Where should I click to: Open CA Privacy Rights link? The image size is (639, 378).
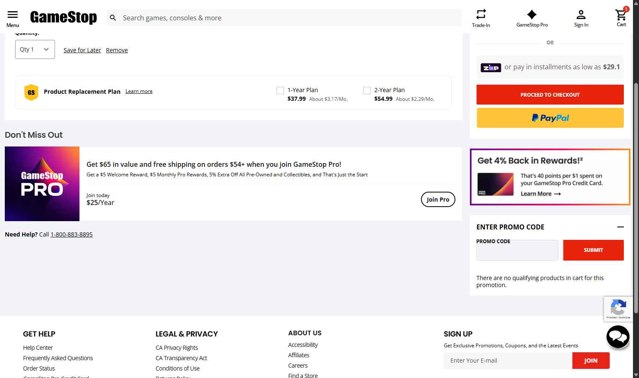tap(176, 347)
